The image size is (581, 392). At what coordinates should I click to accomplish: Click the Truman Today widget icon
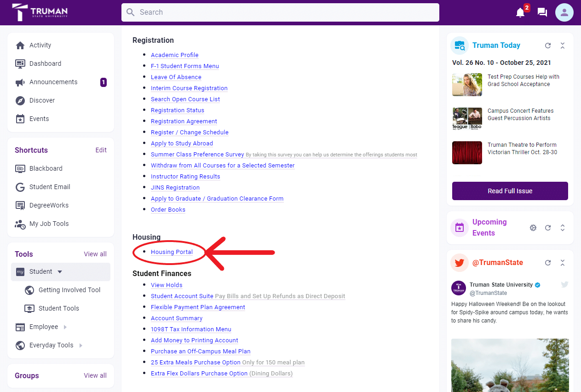[x=460, y=46]
